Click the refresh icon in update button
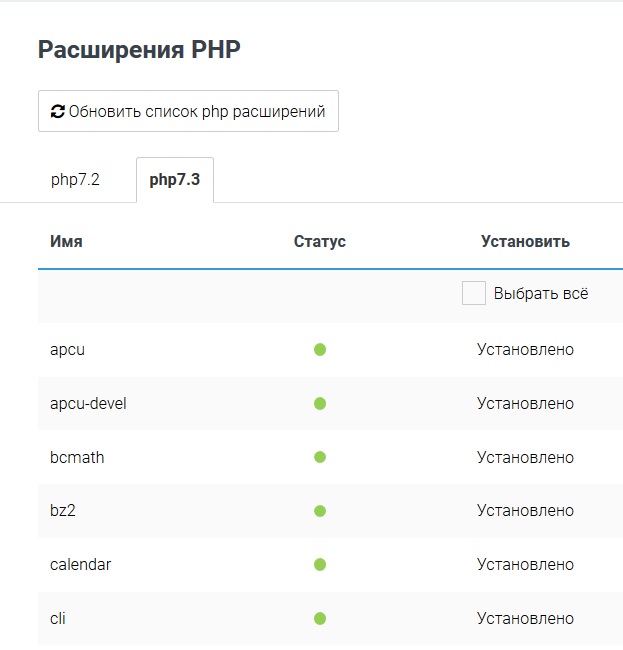Viewport: 623px width, 650px height. (x=58, y=112)
